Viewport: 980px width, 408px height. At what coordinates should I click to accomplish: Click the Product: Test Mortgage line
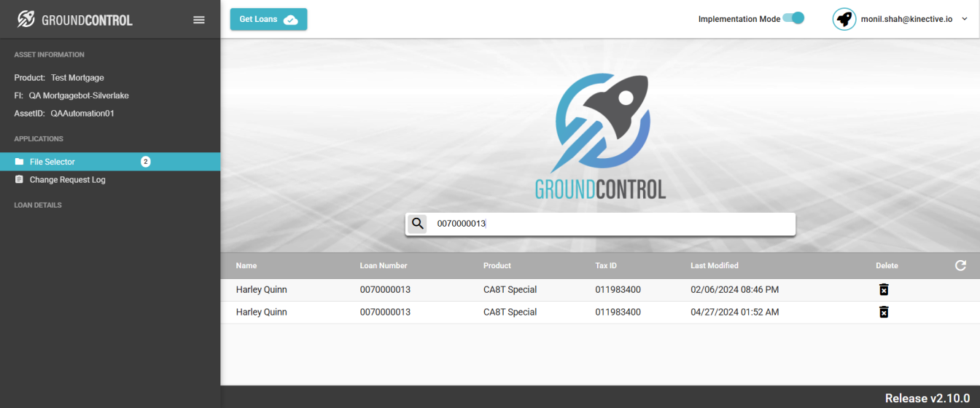[x=59, y=77]
